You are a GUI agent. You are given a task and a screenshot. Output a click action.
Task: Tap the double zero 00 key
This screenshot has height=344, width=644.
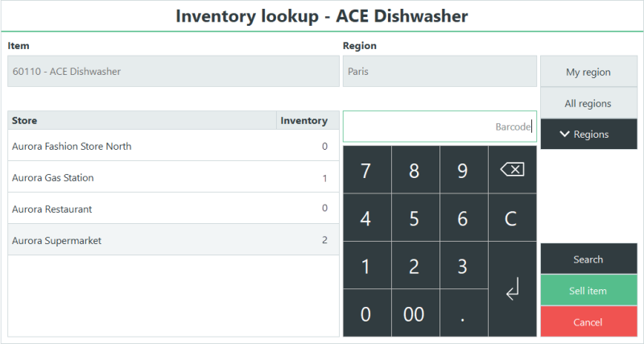click(x=415, y=313)
